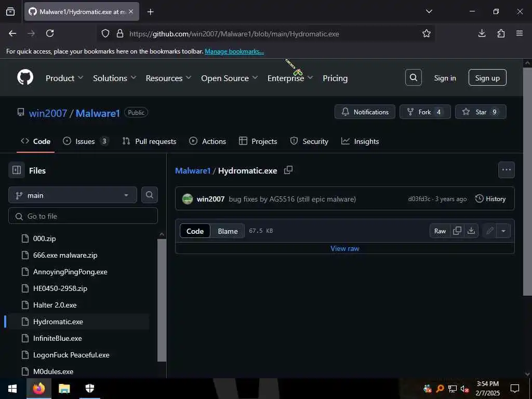This screenshot has width=532, height=399.
Task: Open the GitHub search magnifier button
Action: pos(413,78)
